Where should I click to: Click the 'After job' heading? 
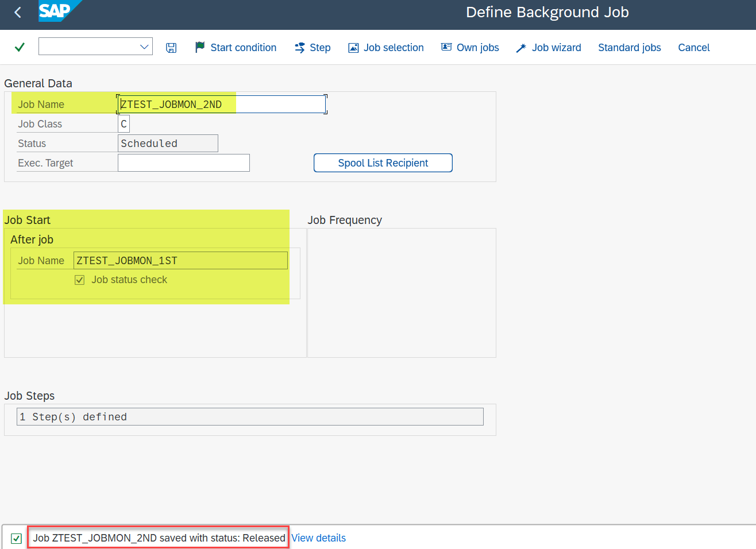tap(32, 239)
